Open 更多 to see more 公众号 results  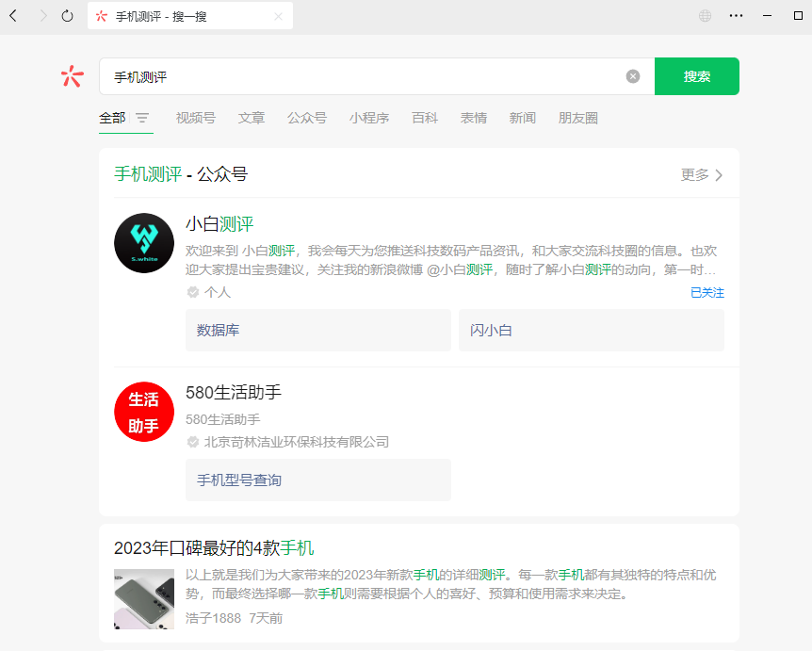pyautogui.click(x=701, y=175)
